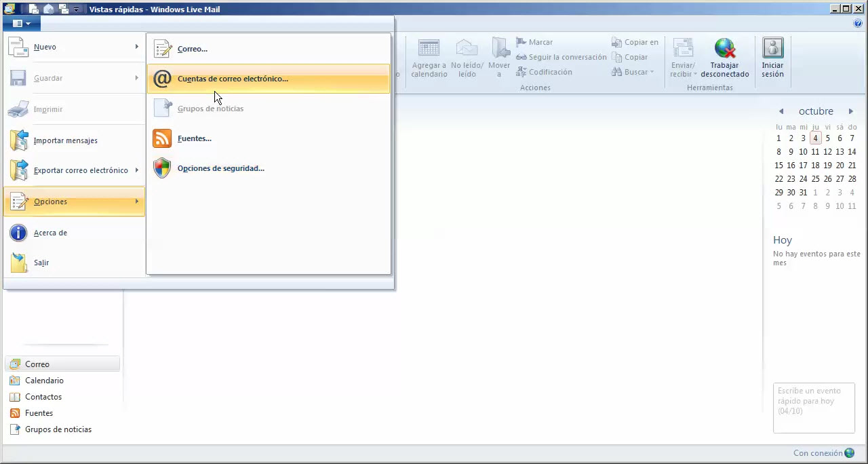Open the Acerca de info item
The image size is (868, 464).
click(74, 233)
